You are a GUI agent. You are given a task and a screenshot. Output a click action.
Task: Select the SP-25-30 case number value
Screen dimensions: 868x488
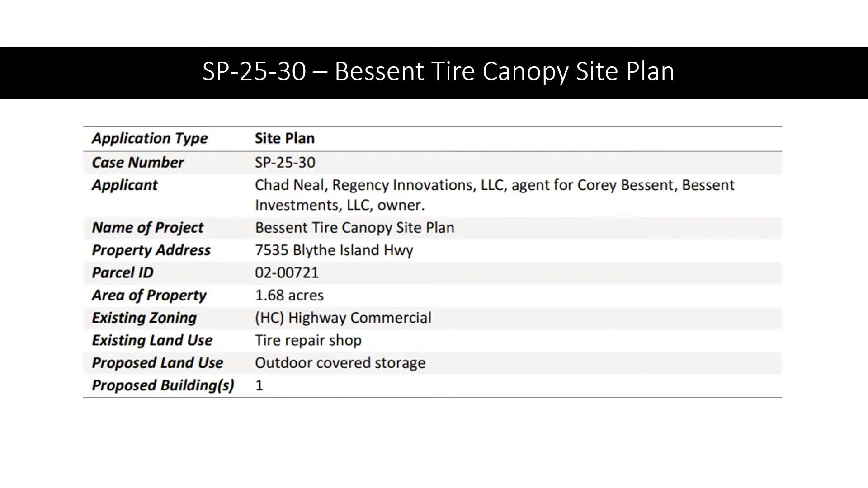[285, 162]
